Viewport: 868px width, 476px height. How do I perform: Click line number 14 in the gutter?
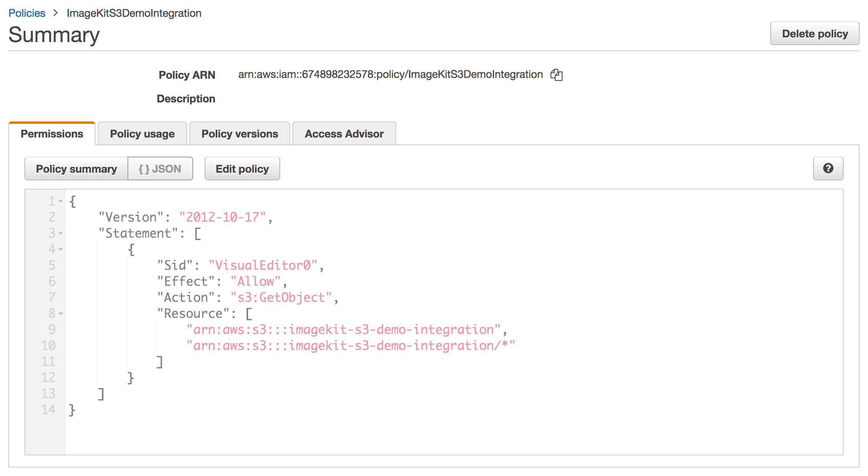[48, 410]
